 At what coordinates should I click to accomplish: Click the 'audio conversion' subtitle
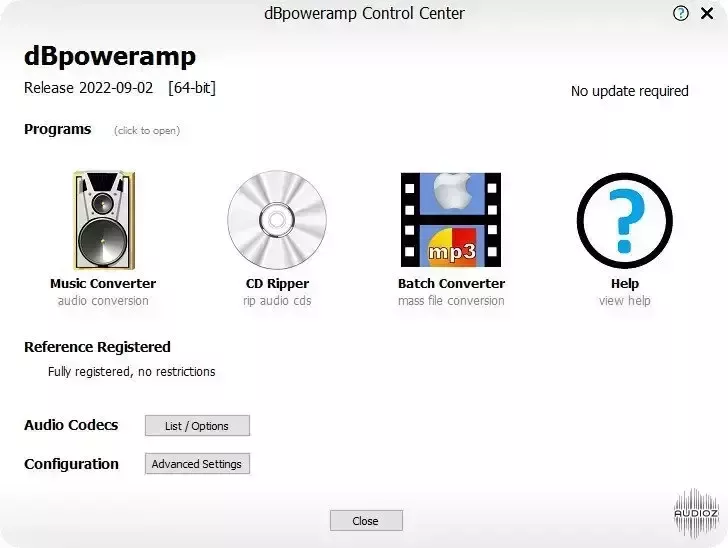[x=103, y=301]
